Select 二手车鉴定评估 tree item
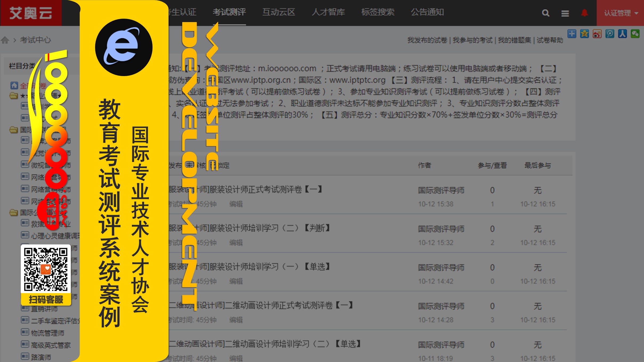This screenshot has width=644, height=362. [55, 321]
